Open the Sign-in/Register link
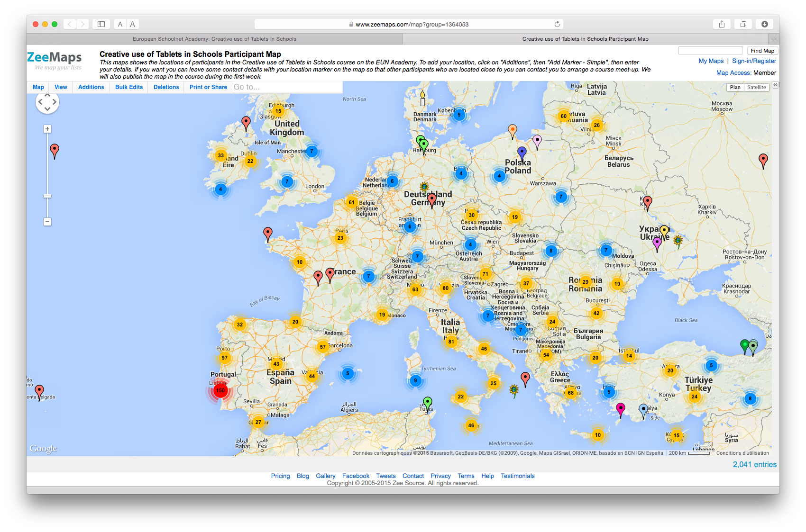 point(754,61)
